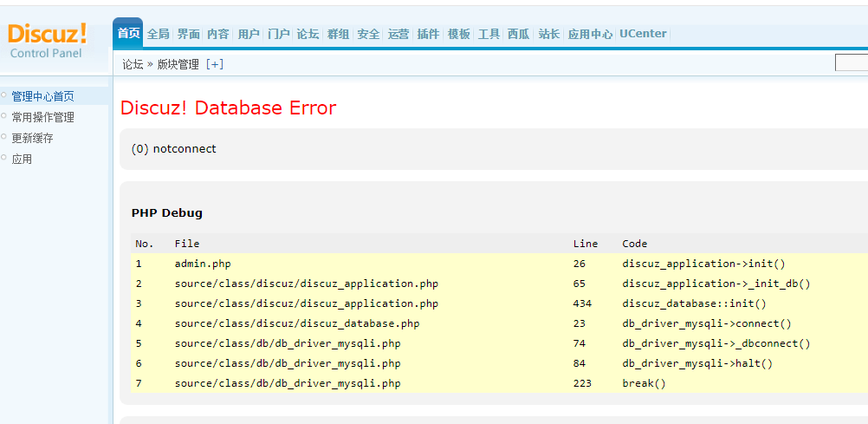Click the Line column header

[x=586, y=244]
